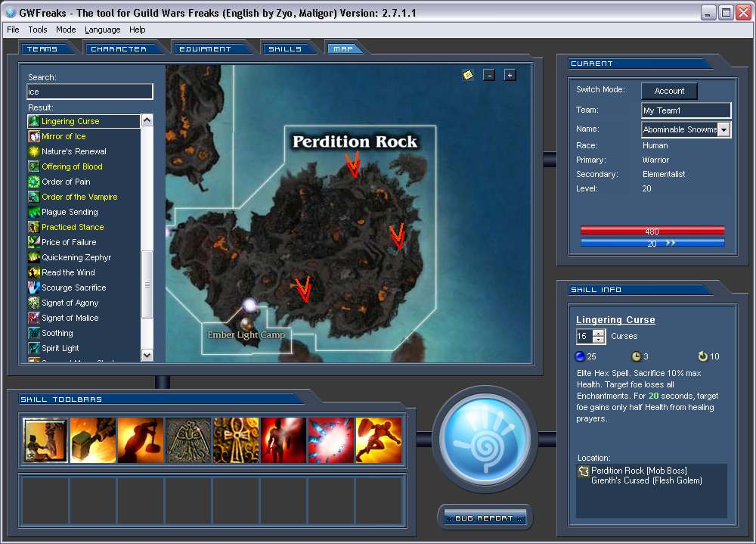The width and height of the screenshot is (756, 544).
Task: Increase Curses attribute with stepper arrow
Action: [x=598, y=333]
